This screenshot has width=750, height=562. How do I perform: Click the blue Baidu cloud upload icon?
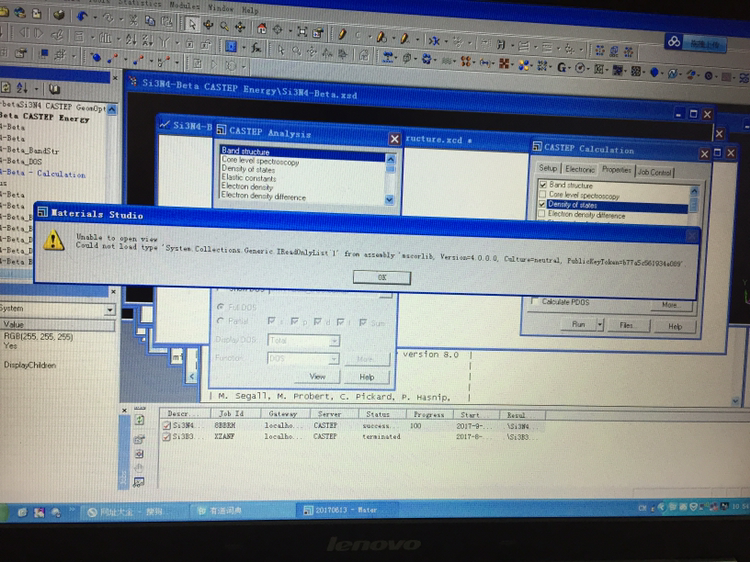pos(674,41)
